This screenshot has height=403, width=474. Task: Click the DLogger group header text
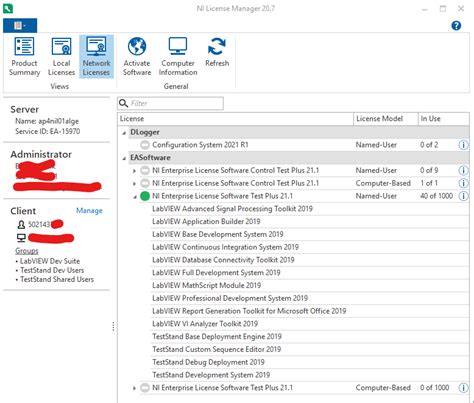point(145,132)
